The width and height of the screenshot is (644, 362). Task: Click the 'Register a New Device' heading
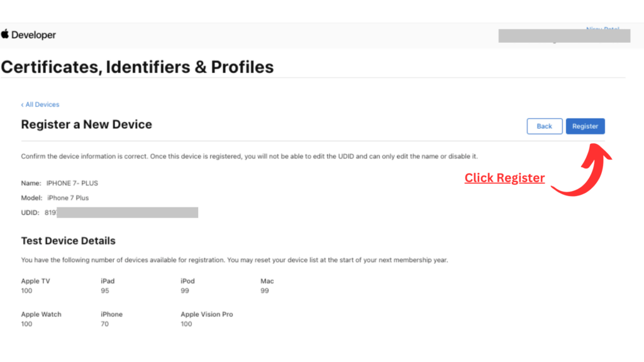pyautogui.click(x=86, y=124)
